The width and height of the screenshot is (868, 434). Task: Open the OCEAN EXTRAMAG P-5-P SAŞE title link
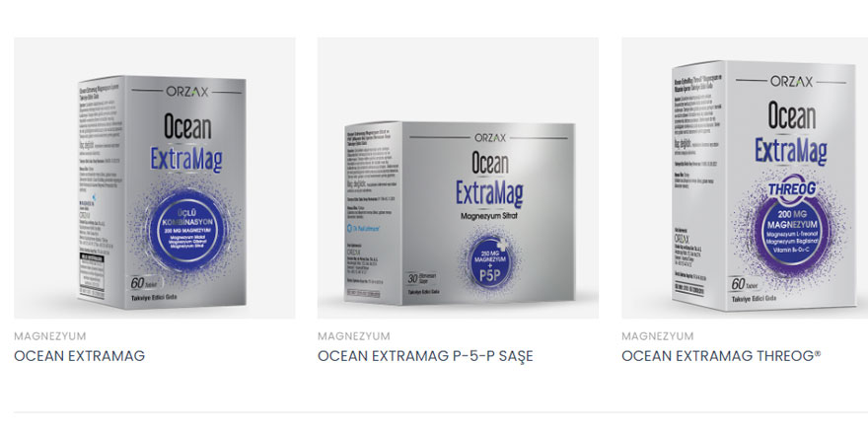tap(425, 356)
